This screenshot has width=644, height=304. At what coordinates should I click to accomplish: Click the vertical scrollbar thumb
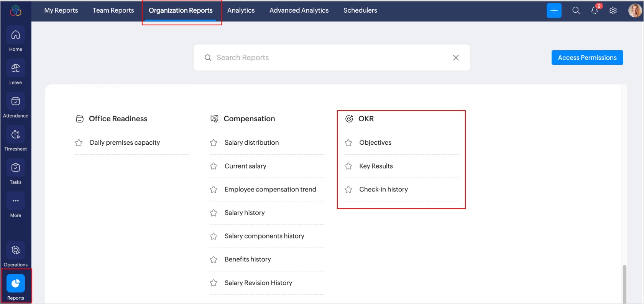[624, 284]
